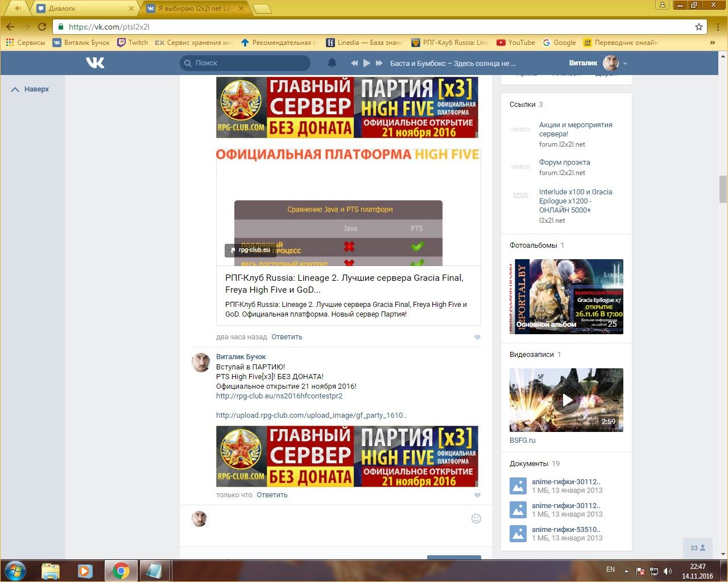Show hidden system tray icons
The image size is (728, 582).
(626, 571)
